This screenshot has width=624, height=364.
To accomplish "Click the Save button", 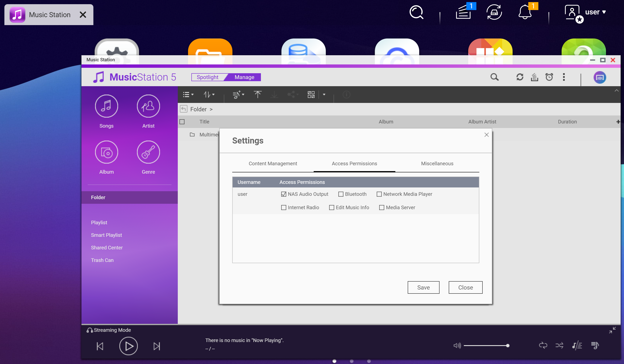I will click(423, 287).
